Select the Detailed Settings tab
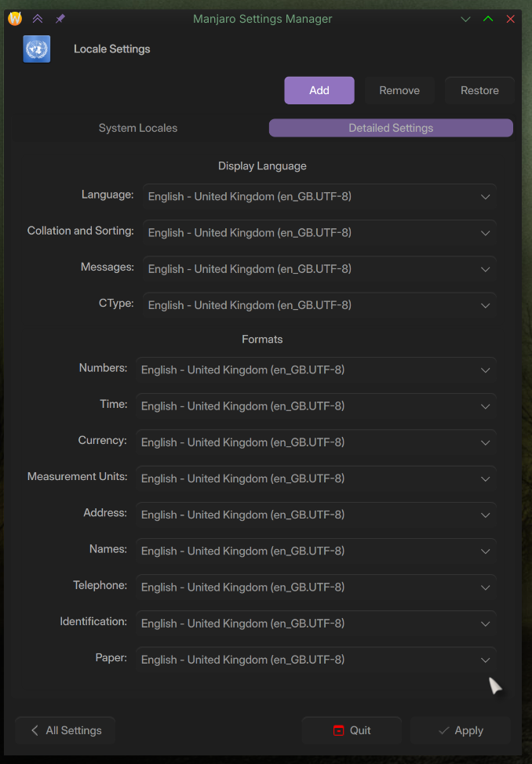Viewport: 532px width, 764px height. (x=391, y=128)
